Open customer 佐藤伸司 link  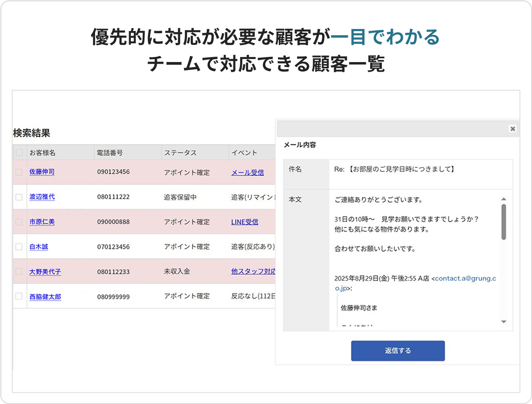coord(42,172)
